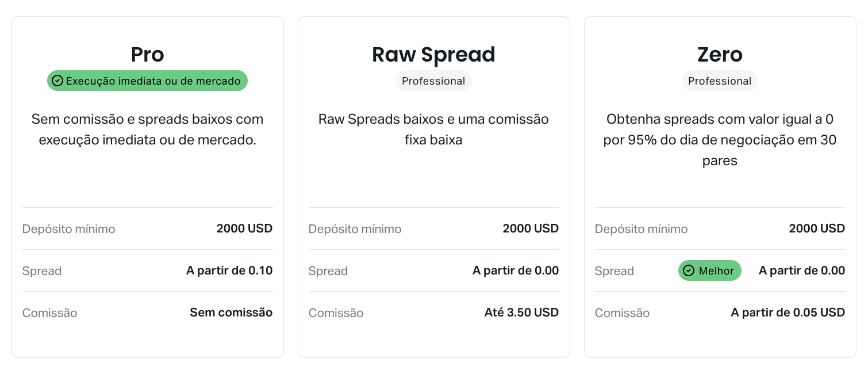Click the checkmark icon in the Execução imediata badge
Screen dimensions: 868x374
click(57, 81)
